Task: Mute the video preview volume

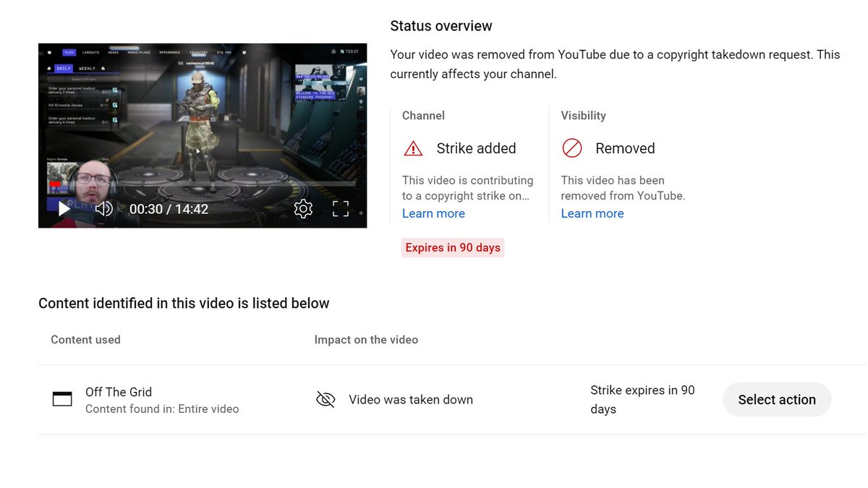Action: [104, 209]
